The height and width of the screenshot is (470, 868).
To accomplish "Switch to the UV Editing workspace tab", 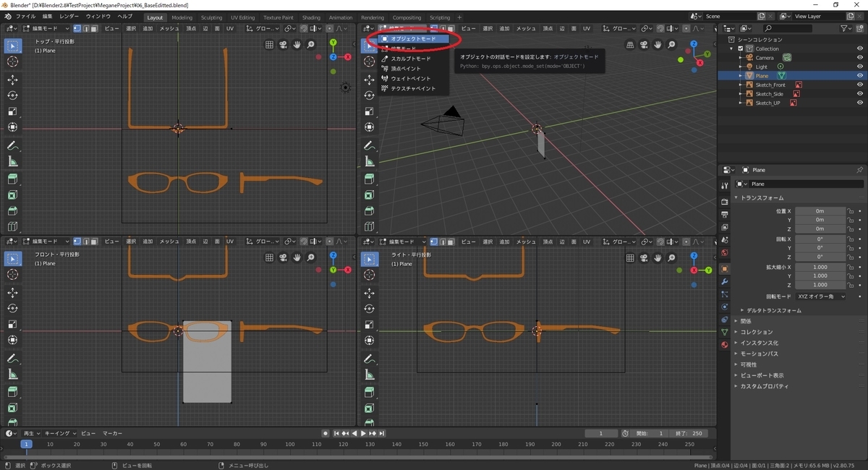I will [x=242, y=17].
